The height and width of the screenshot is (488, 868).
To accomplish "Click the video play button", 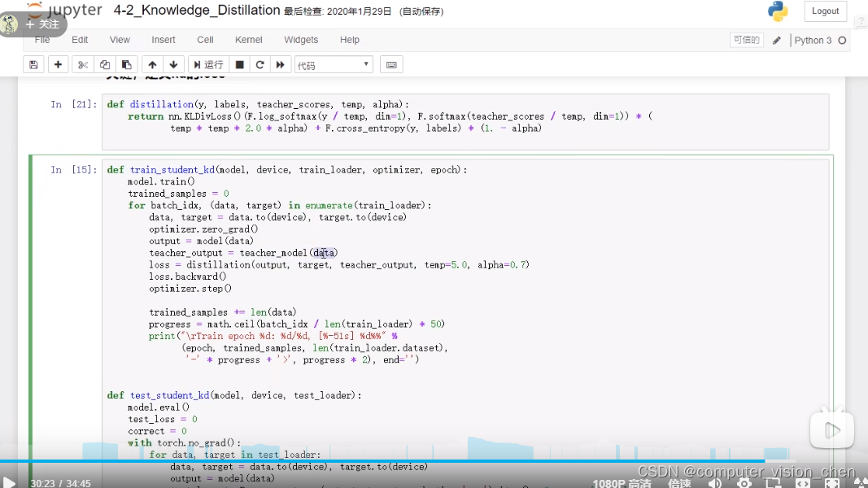I will 9,482.
